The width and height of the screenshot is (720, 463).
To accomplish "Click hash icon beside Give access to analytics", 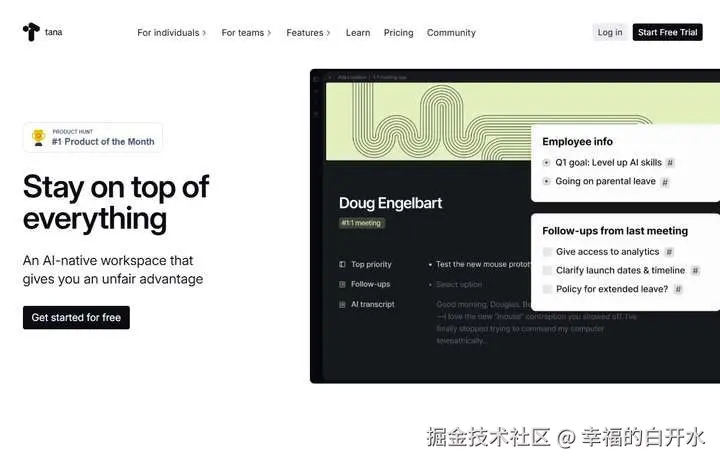I will pyautogui.click(x=669, y=252).
